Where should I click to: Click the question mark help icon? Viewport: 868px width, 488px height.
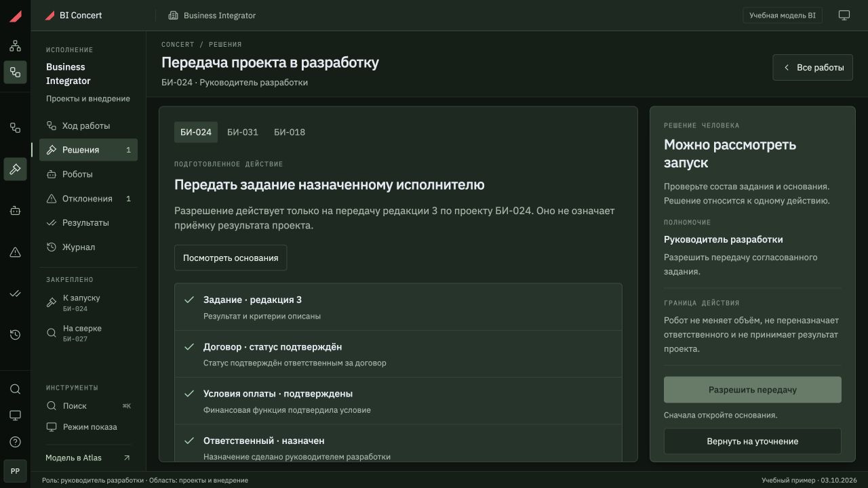(x=15, y=442)
